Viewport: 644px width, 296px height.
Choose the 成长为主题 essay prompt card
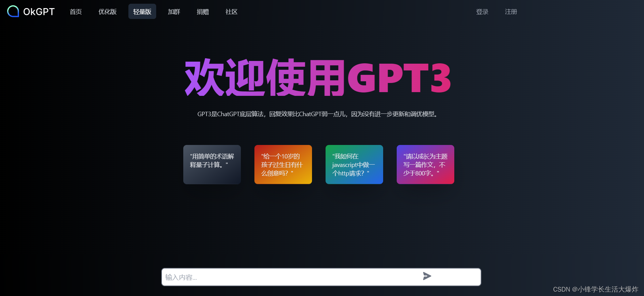tap(425, 165)
